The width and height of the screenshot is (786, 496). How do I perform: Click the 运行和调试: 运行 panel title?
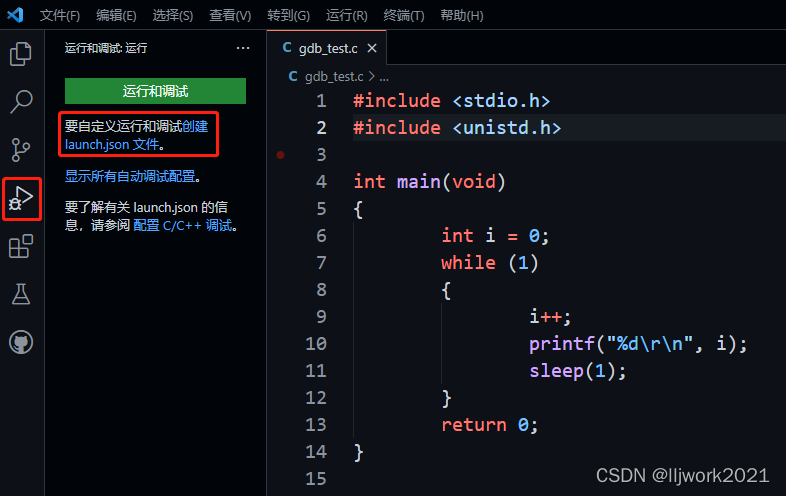click(x=106, y=48)
